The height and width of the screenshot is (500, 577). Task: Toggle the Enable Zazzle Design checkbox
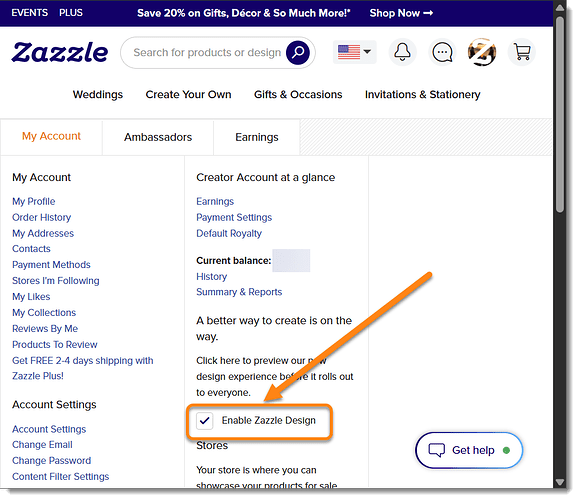(204, 421)
